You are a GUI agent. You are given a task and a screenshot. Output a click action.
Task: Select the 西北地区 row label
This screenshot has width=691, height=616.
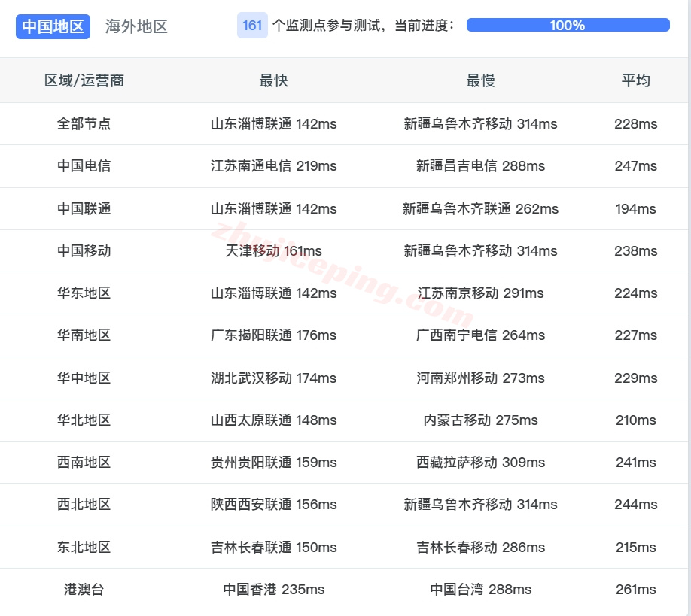point(84,504)
